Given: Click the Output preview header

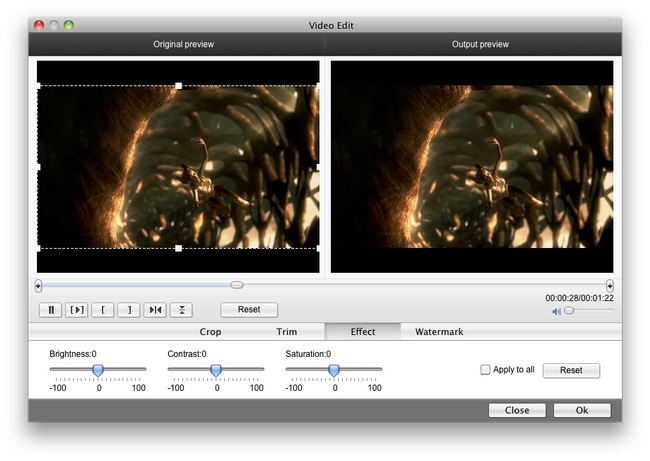Looking at the screenshot, I should click(480, 44).
